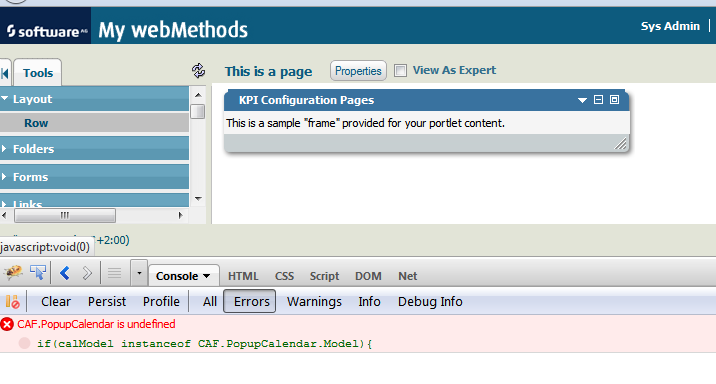Click the Properties button
The width and height of the screenshot is (716, 384).
click(x=358, y=71)
